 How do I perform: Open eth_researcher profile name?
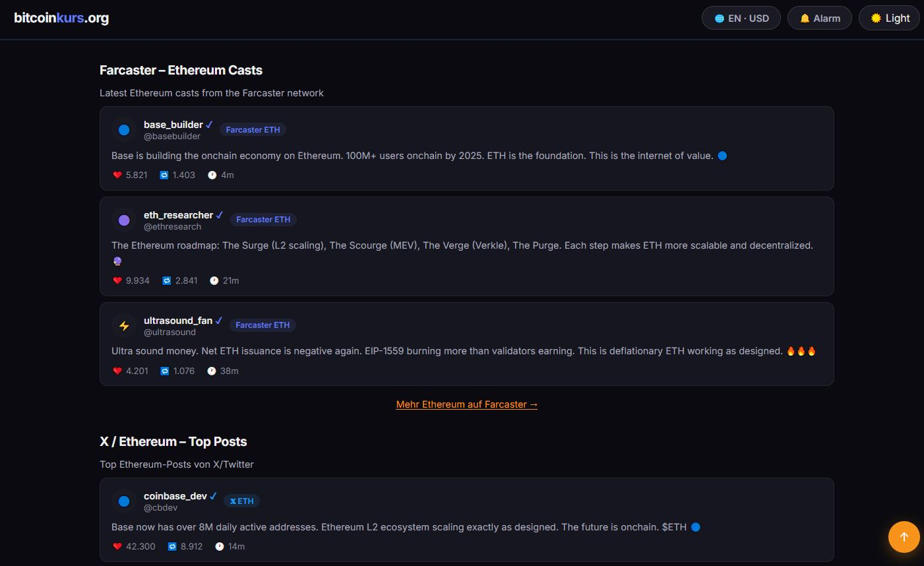tap(178, 215)
